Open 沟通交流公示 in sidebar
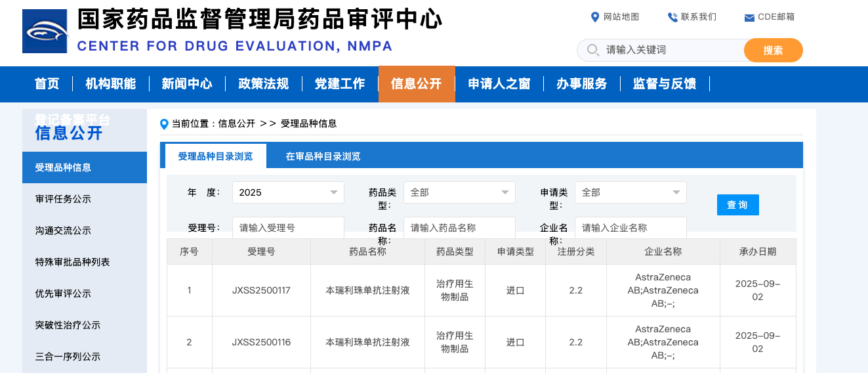Image resolution: width=868 pixels, height=373 pixels. point(85,230)
